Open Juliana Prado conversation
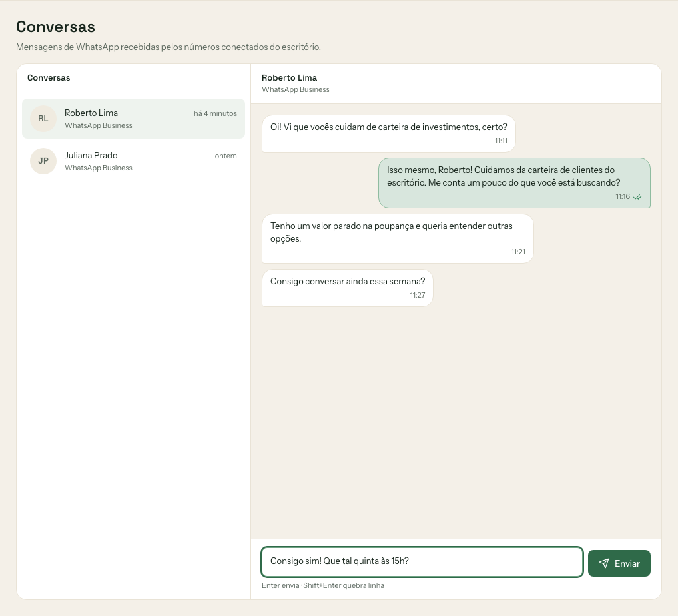Image resolution: width=678 pixels, height=616 pixels. tap(133, 161)
